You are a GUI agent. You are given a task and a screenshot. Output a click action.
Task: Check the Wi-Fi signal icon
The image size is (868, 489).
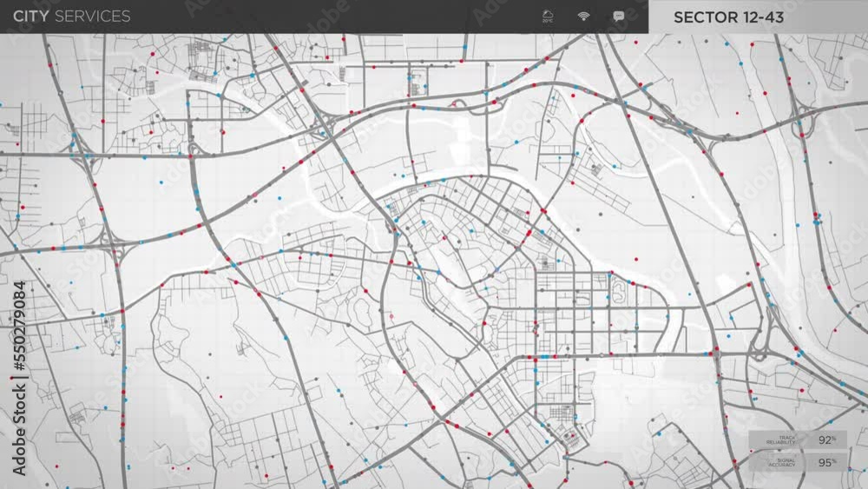(x=583, y=16)
